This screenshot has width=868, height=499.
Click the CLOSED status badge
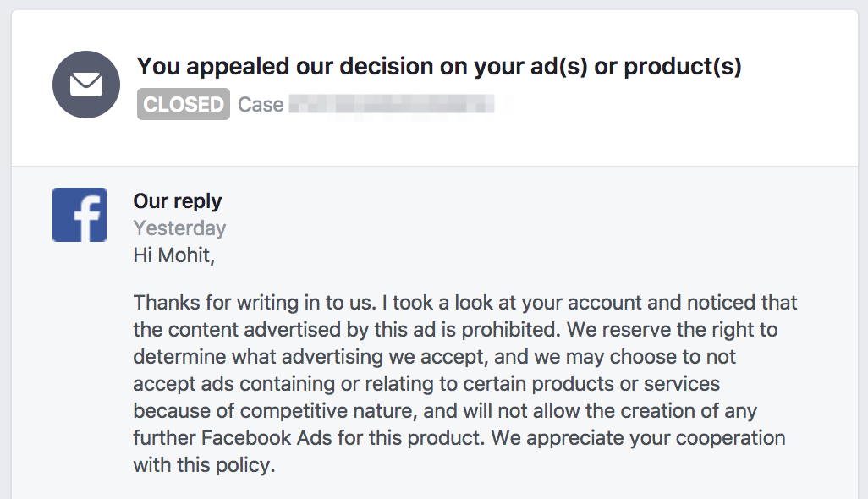(184, 105)
